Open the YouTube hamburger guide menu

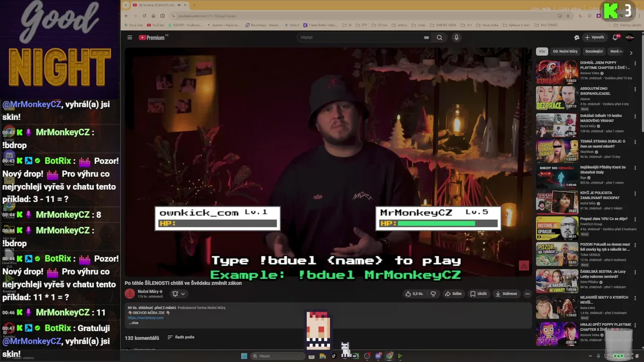coord(129,37)
